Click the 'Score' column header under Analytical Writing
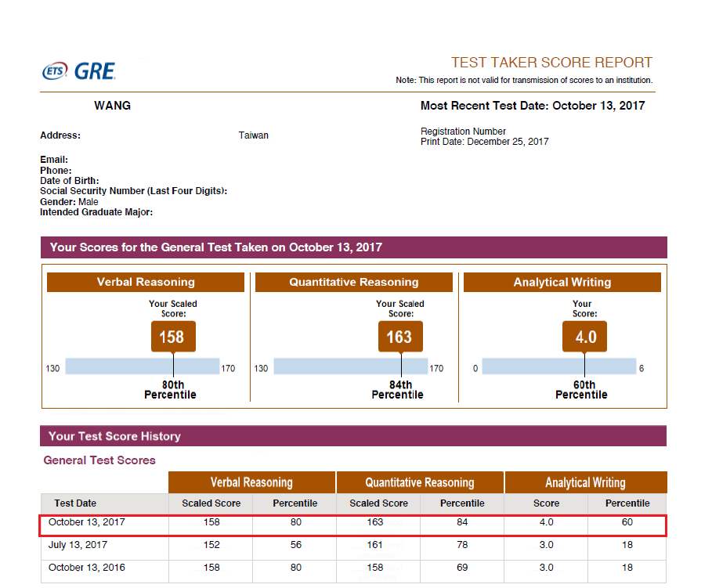Screen dimensions: 712x588 click(x=546, y=503)
